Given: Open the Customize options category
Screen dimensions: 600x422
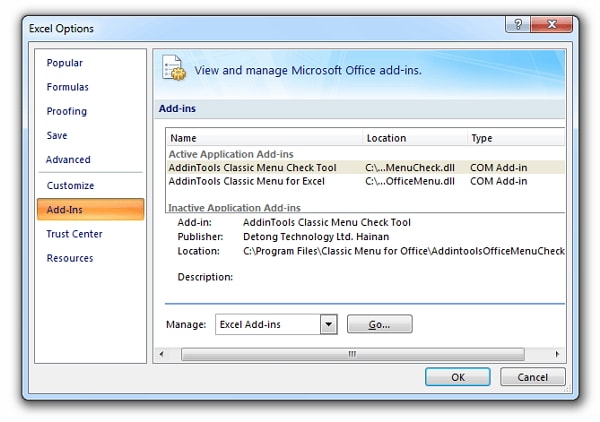Looking at the screenshot, I should (70, 186).
